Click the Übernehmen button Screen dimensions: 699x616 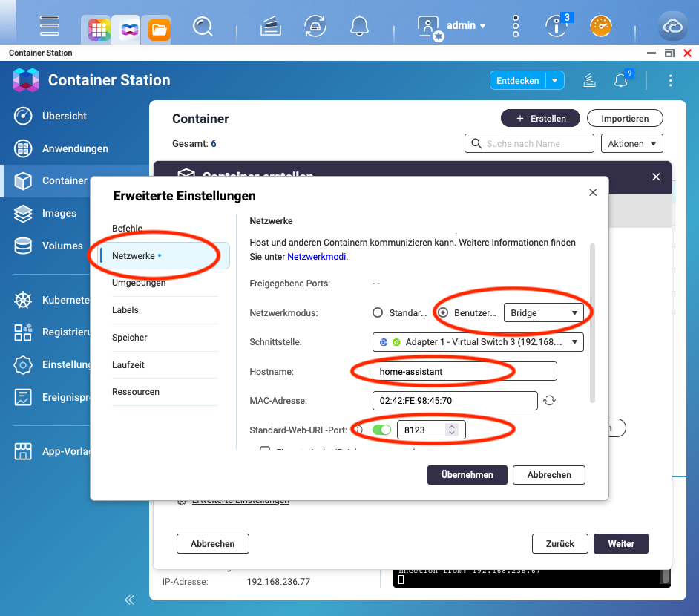pyautogui.click(x=467, y=474)
